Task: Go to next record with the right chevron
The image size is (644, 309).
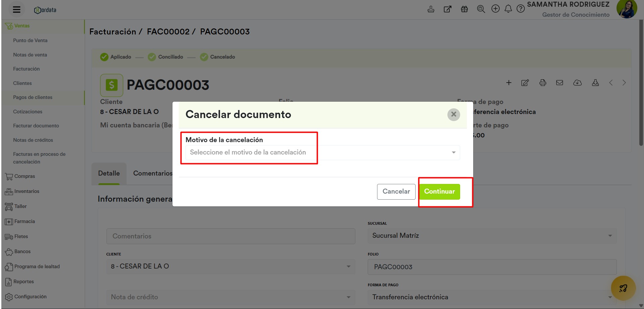Action: 624,83
